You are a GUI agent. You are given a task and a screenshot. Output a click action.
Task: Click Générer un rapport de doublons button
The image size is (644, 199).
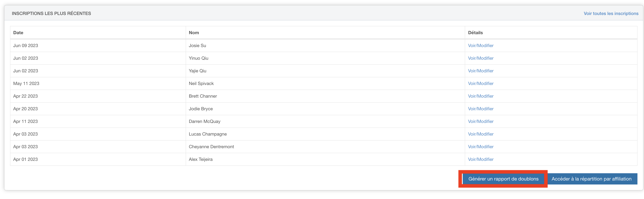point(503,179)
